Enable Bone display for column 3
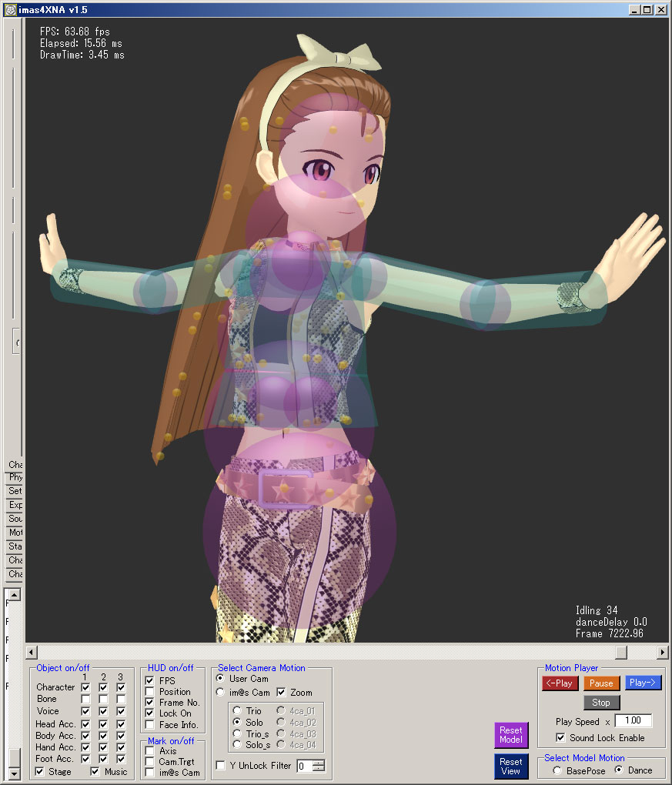This screenshot has width=672, height=785. tap(121, 699)
